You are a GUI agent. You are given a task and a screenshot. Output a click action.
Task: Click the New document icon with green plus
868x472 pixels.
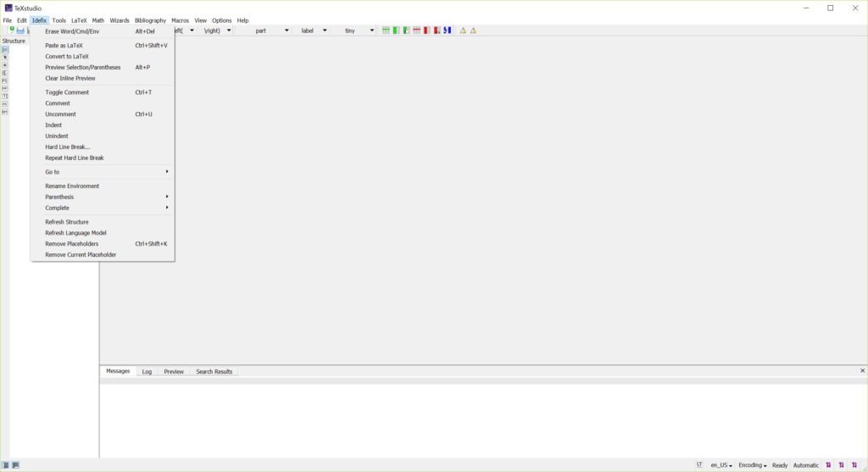click(10, 30)
